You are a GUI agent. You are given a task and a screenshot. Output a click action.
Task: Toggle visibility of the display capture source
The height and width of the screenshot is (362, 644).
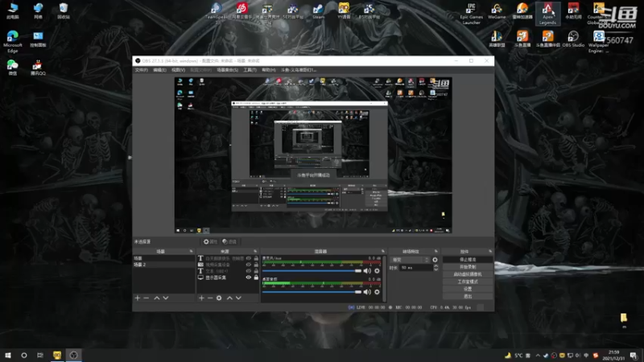coord(249,278)
